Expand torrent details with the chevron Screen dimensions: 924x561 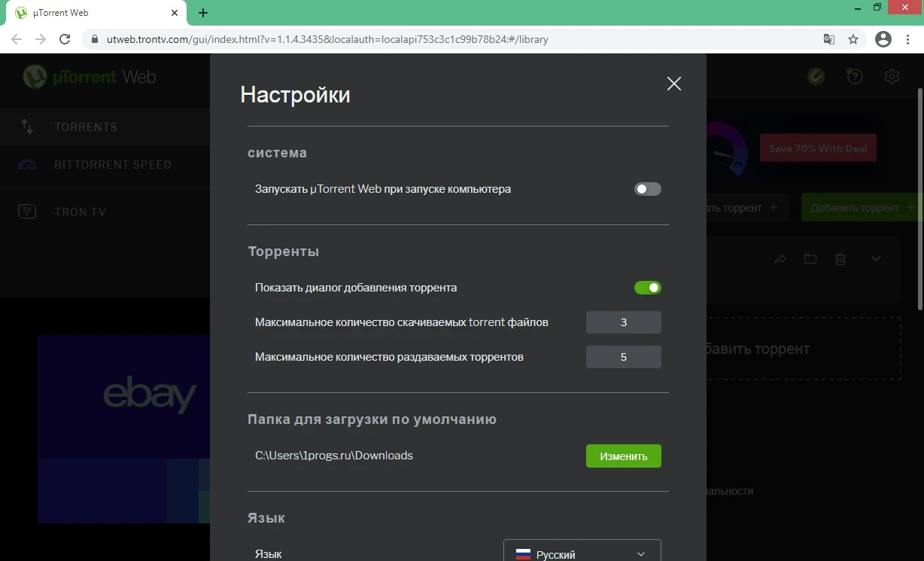pyautogui.click(x=876, y=259)
